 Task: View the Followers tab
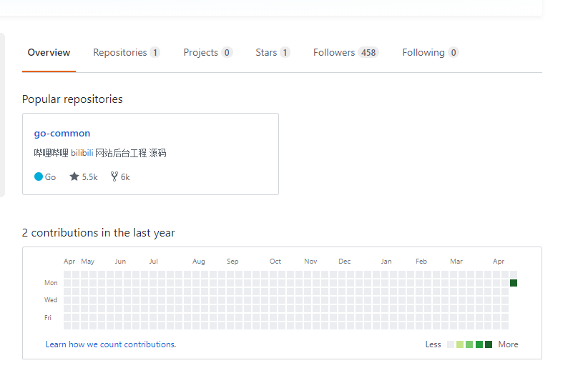[334, 52]
